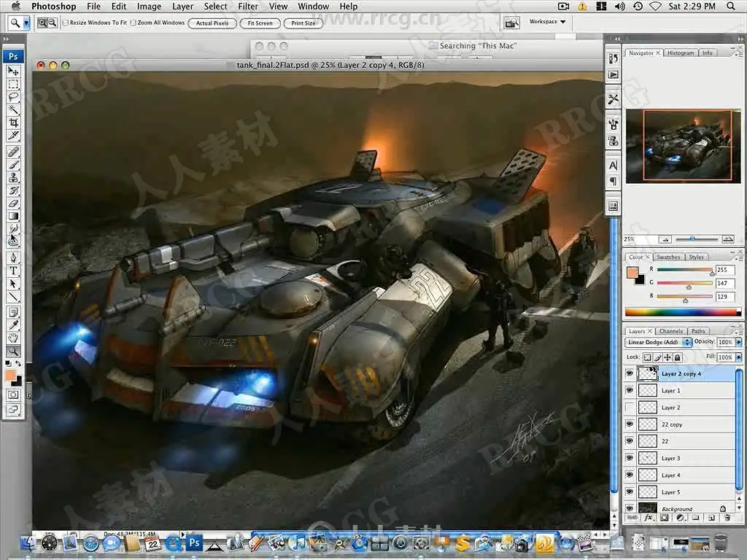This screenshot has height=560, width=747.
Task: Click the delete layer trash icon
Action: pos(727,518)
